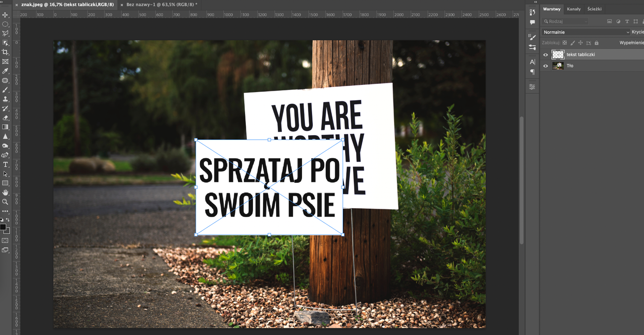Select the Hand tool
The width and height of the screenshot is (644, 335).
5,193
